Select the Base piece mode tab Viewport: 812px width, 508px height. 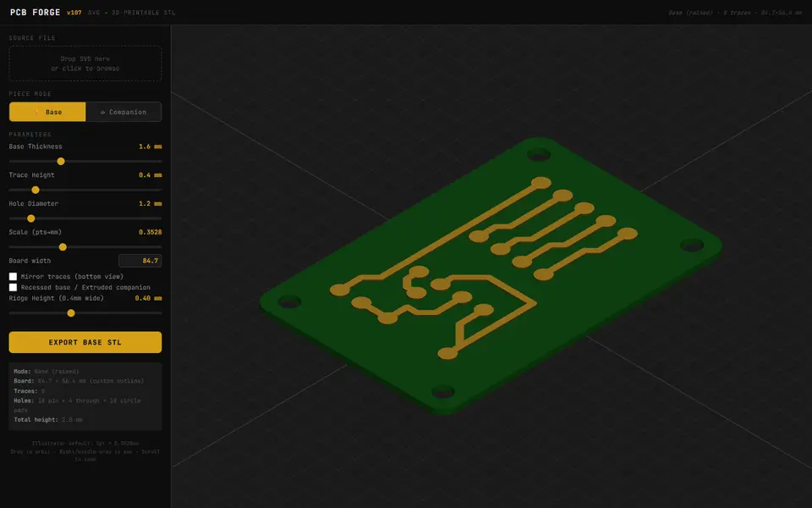coord(47,112)
